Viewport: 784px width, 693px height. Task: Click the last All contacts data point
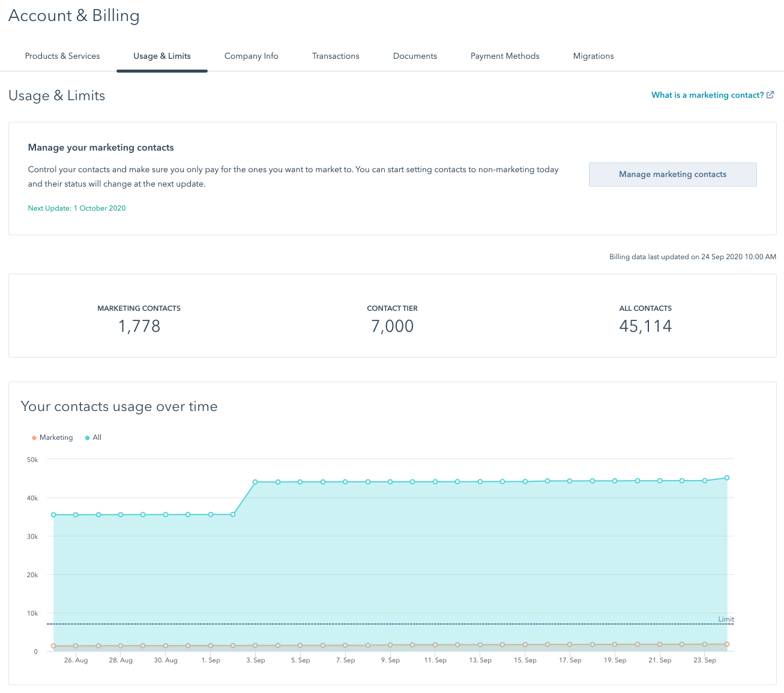point(727,478)
